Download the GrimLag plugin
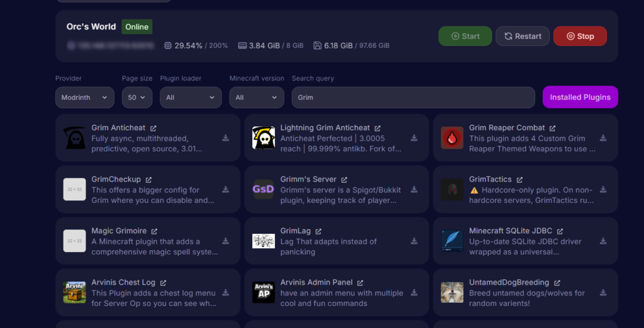 414,241
